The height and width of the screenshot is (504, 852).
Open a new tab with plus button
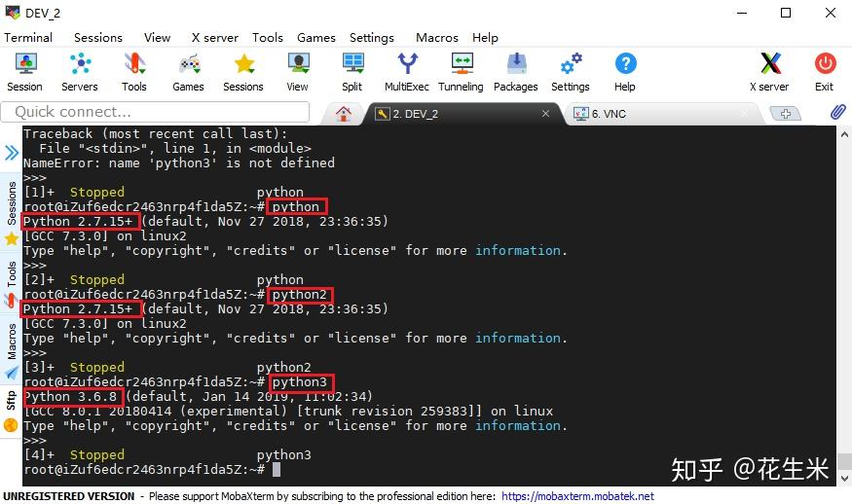click(785, 114)
